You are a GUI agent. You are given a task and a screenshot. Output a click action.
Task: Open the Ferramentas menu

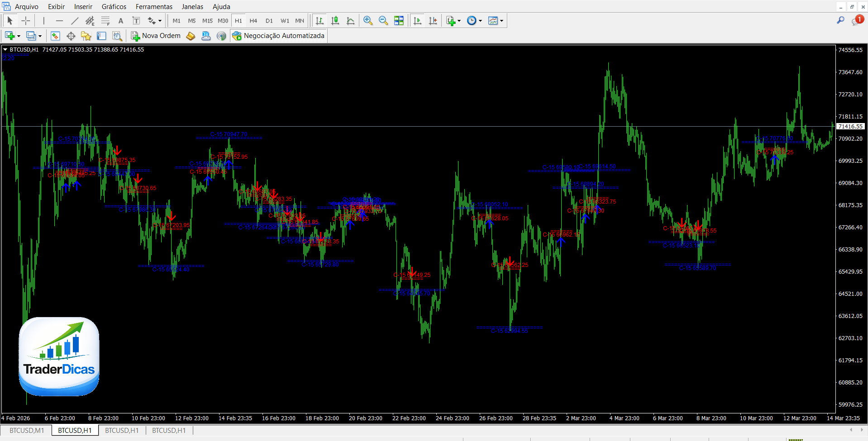(154, 6)
